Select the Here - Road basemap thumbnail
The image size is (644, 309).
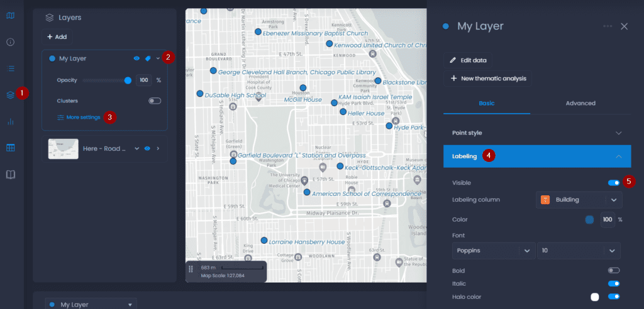tap(64, 149)
